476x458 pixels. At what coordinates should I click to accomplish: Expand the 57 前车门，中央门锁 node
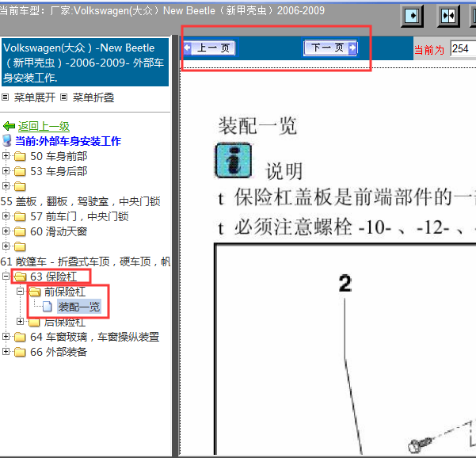[x=6, y=216]
